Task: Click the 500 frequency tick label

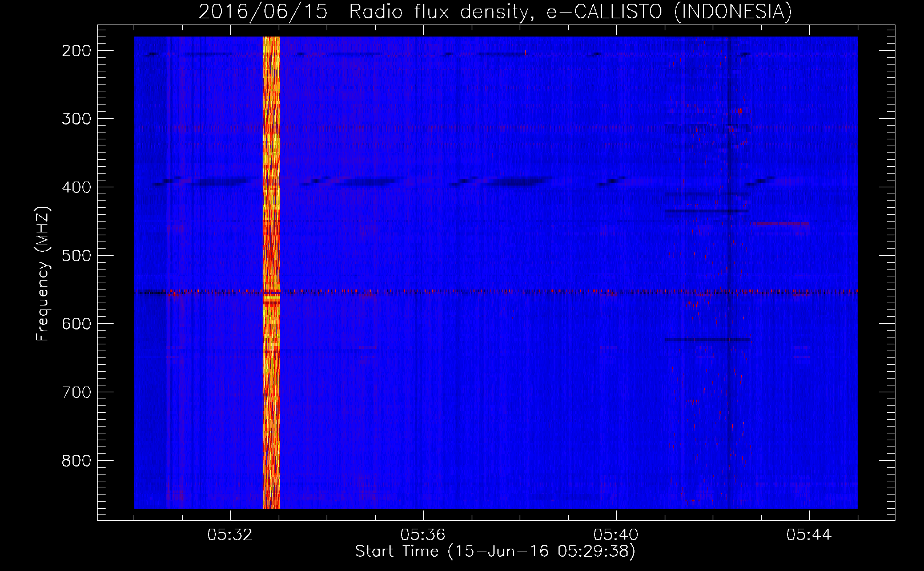Action: coord(77,255)
